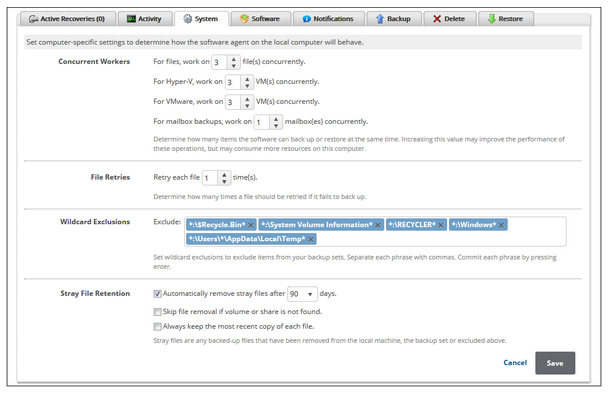Click the Activity monitor icon
Viewport: 608px width, 393px height.
point(131,19)
